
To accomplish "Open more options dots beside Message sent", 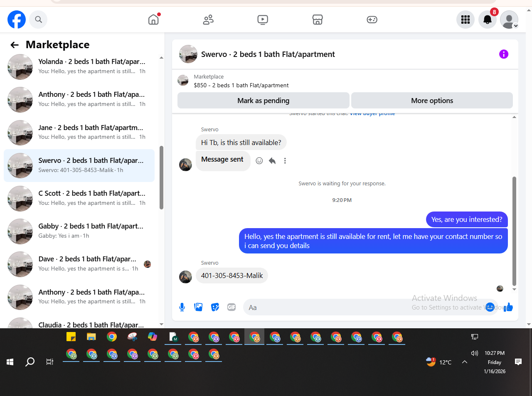I will pos(285,161).
